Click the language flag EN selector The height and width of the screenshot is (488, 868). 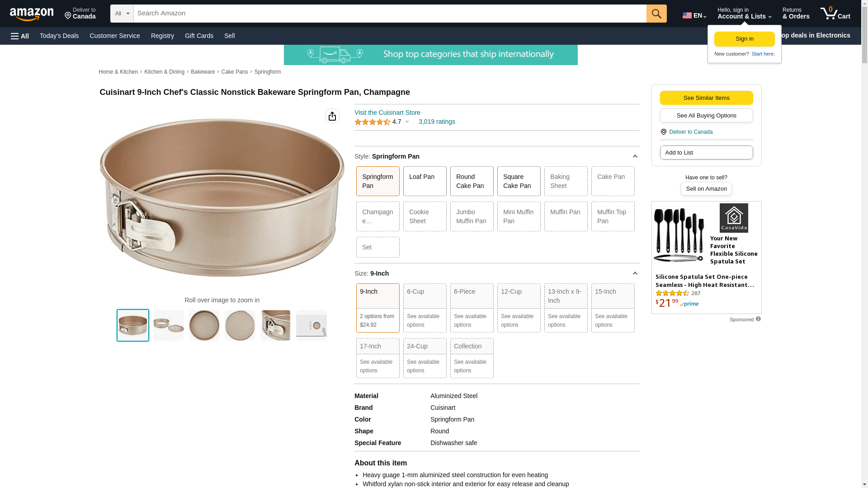click(694, 15)
